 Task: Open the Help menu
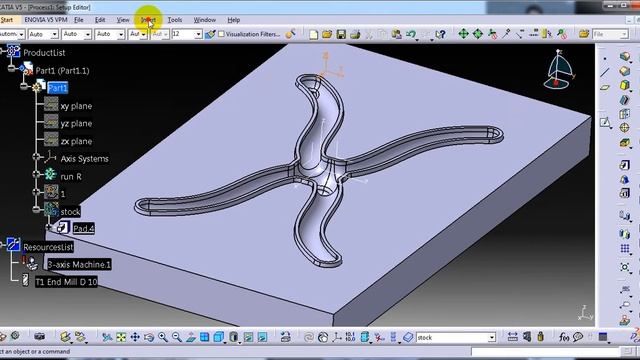[233, 20]
